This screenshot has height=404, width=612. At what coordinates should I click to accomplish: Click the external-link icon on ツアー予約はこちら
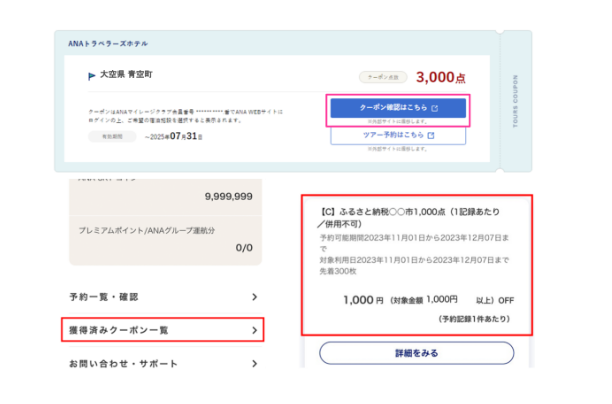tap(431, 134)
